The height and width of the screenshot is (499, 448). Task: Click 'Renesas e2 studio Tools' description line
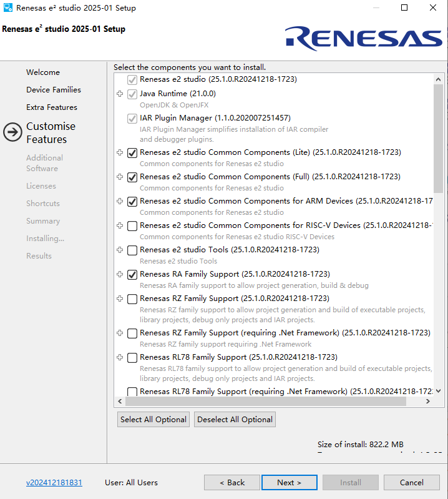(x=178, y=261)
